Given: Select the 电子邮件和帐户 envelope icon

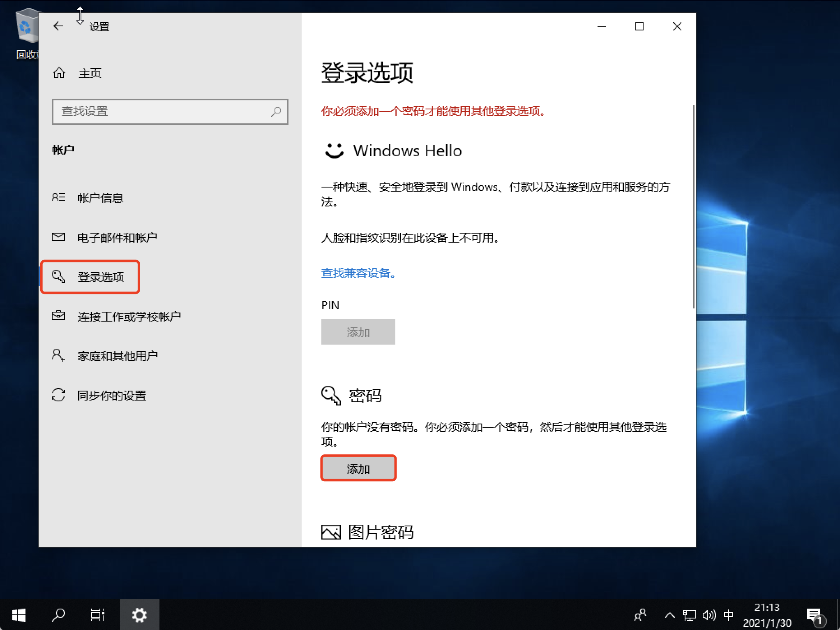Looking at the screenshot, I should pos(58,237).
